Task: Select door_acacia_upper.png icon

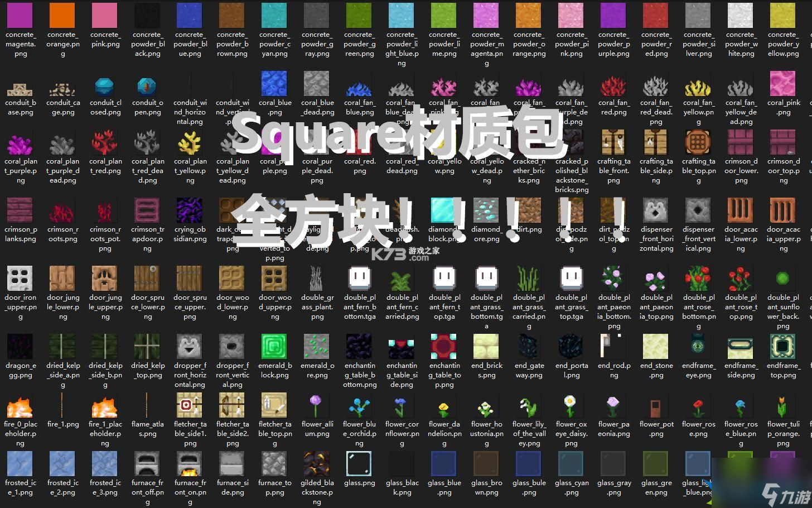Action: click(x=783, y=210)
